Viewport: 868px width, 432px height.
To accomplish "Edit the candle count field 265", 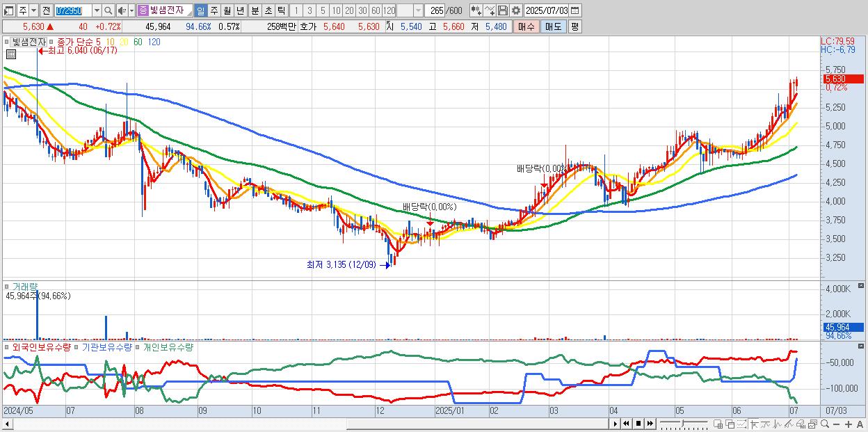I will [435, 10].
